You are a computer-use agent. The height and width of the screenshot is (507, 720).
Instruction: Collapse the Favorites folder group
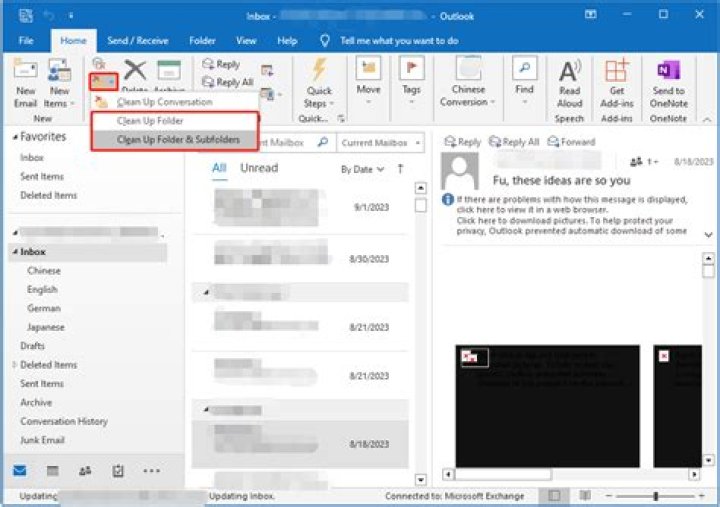(x=14, y=136)
